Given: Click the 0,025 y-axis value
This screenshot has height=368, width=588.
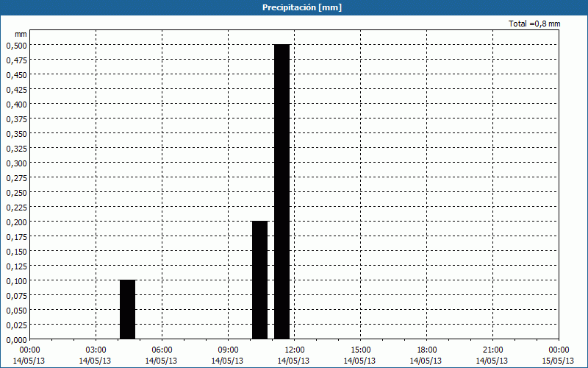Looking at the screenshot, I should (16, 325).
